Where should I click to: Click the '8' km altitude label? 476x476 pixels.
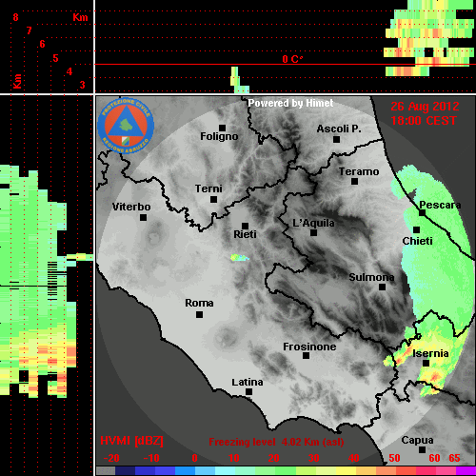pos(15,17)
